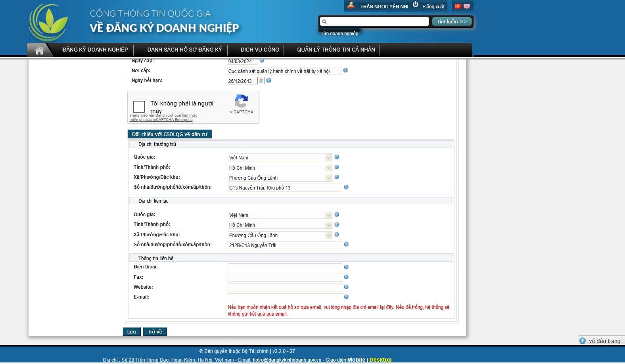625x364 pixels.
Task: Click the 'về đầu trang' back-to-top link
Action: (x=600, y=341)
